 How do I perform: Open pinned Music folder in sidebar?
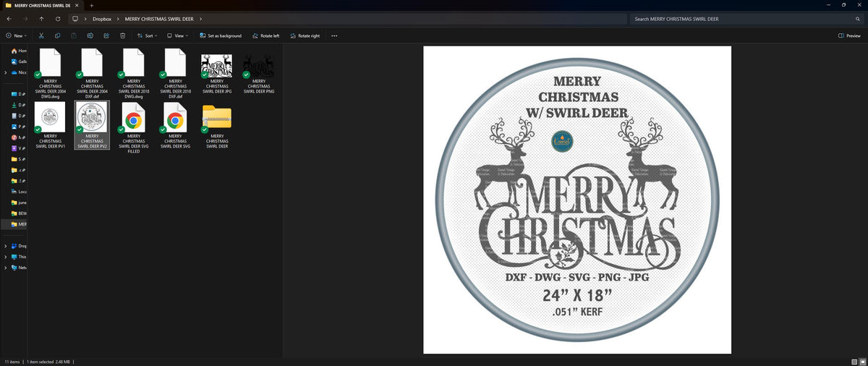18,137
